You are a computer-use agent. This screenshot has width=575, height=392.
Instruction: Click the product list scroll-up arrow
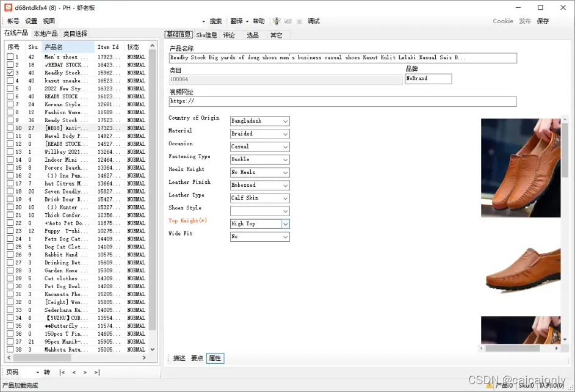tap(153, 45)
